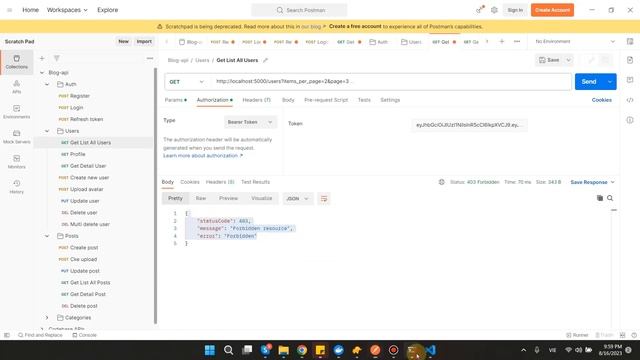Screen dimensions: 640x360
Task: Open the APIs sidebar panel
Action: 17,87
